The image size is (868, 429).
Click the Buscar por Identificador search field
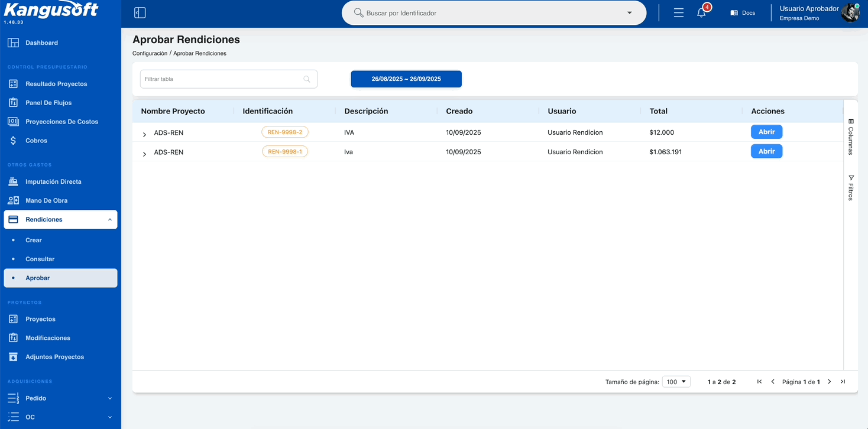click(494, 13)
